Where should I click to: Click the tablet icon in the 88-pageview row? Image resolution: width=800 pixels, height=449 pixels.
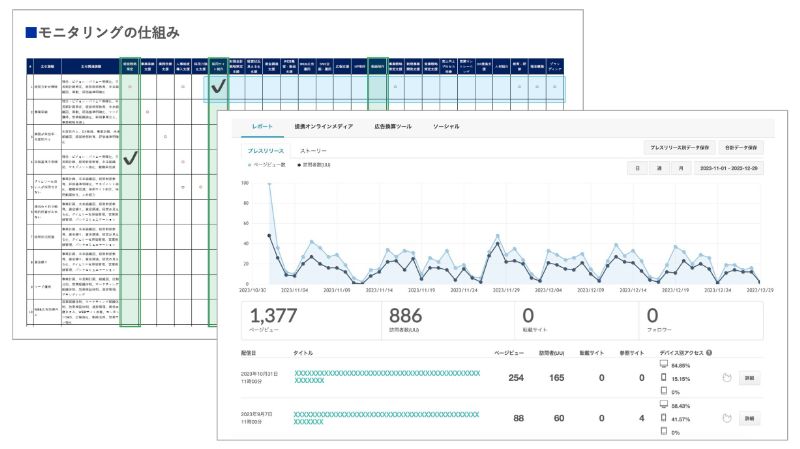pos(663,431)
